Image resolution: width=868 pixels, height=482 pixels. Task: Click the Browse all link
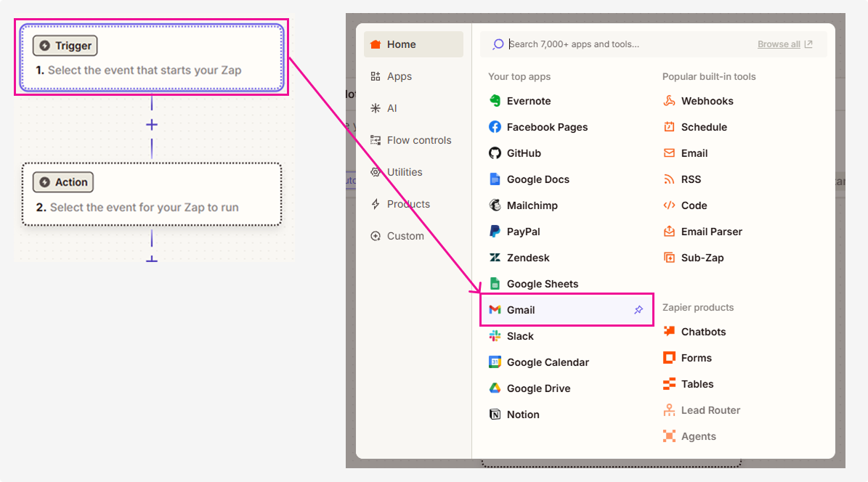784,44
